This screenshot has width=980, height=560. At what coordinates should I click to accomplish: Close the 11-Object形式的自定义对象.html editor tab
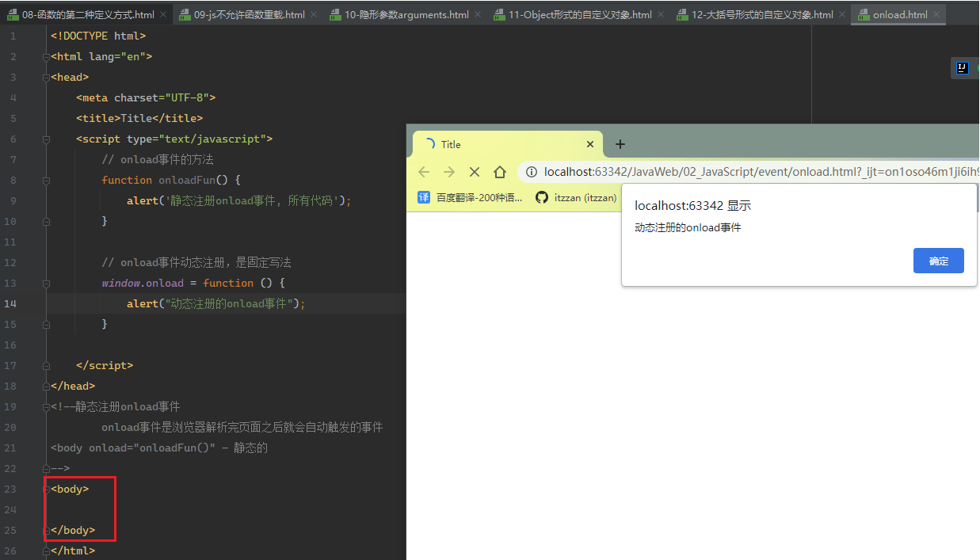tap(661, 15)
